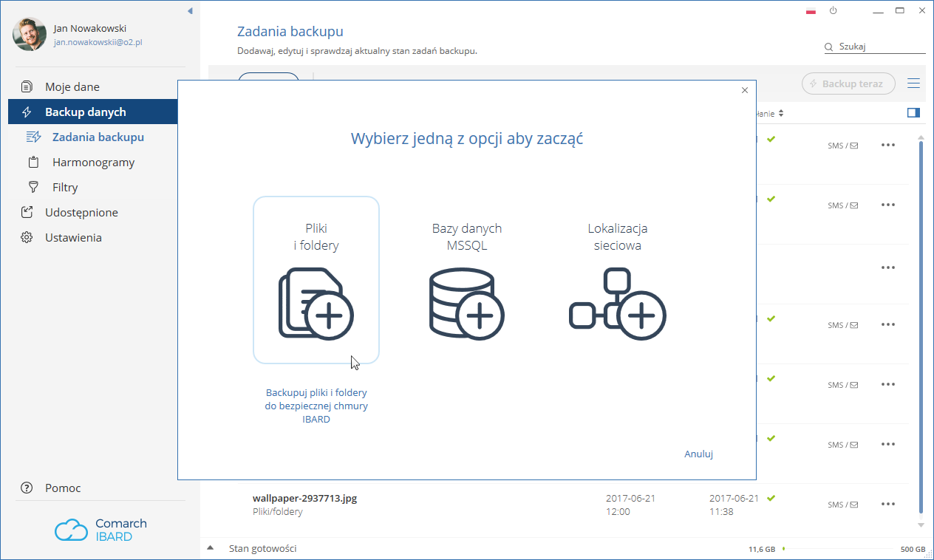Click the Anuluj link

[698, 454]
